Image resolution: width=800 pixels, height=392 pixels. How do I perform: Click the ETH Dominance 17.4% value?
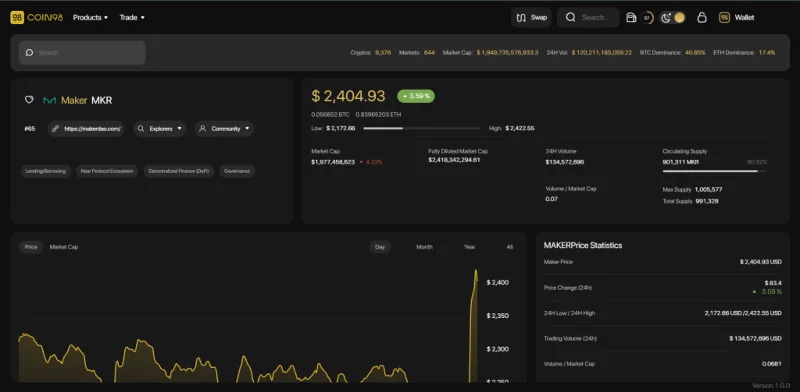tap(767, 53)
